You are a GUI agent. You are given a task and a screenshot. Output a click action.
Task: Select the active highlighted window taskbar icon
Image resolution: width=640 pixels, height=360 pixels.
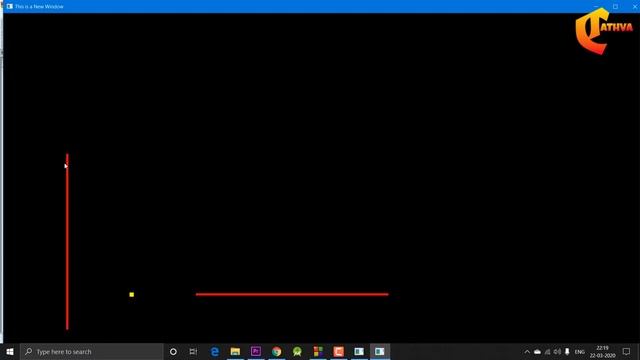coord(380,351)
